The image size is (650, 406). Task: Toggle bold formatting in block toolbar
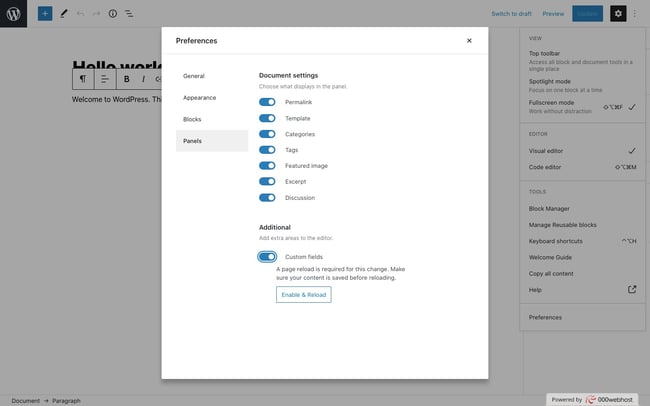coord(127,79)
